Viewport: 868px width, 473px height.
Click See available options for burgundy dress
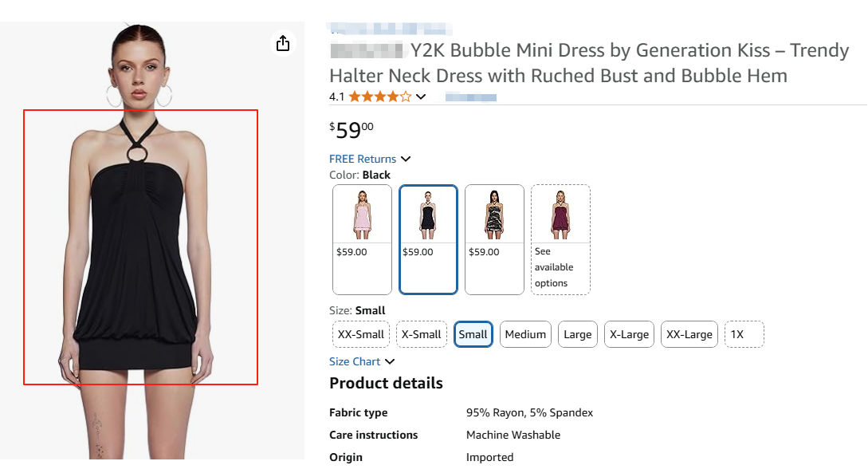(x=560, y=238)
